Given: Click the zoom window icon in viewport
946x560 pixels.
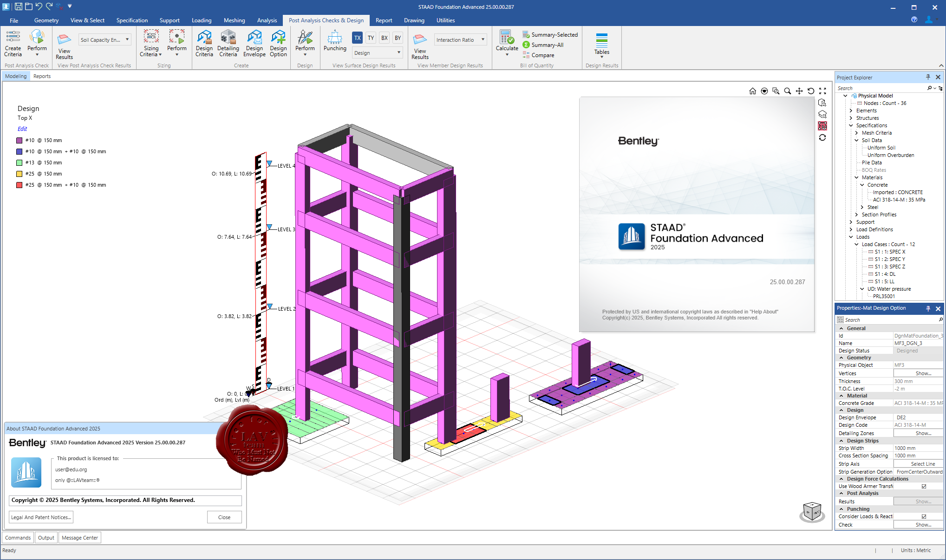Looking at the screenshot, I should click(776, 91).
